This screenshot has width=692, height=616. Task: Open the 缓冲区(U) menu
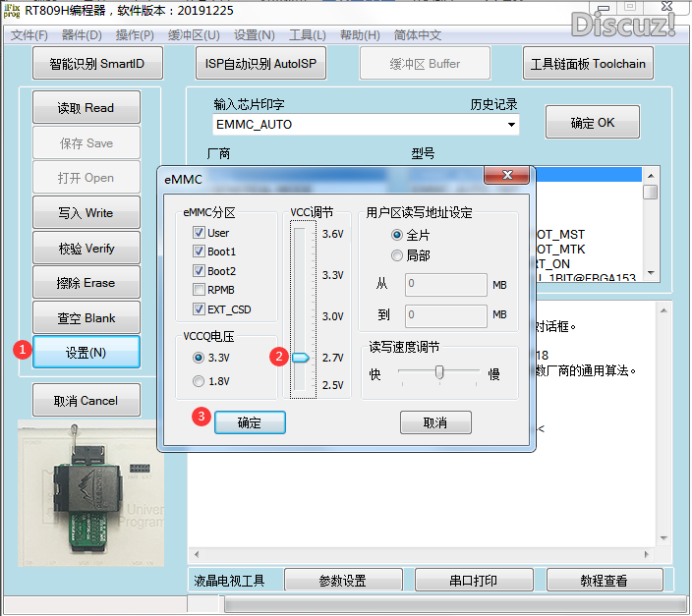click(x=194, y=35)
